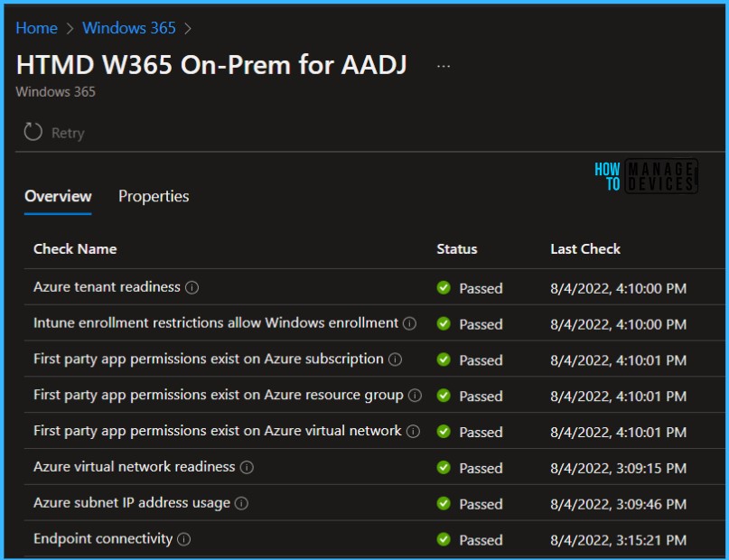Click timestamp '8/4/2022, 3:15:21 PM'
Screen dimensions: 729x560
[x=619, y=540]
